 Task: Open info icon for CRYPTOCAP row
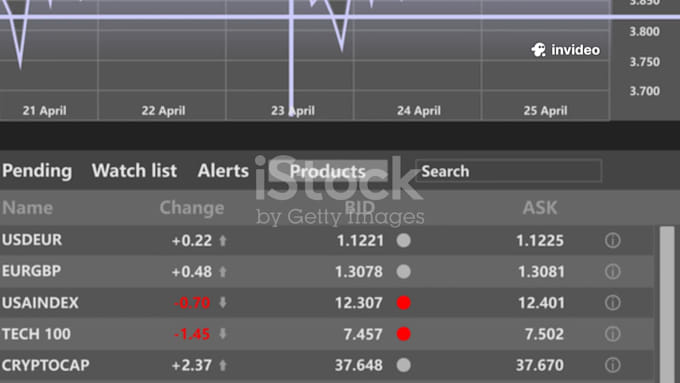pyautogui.click(x=612, y=365)
